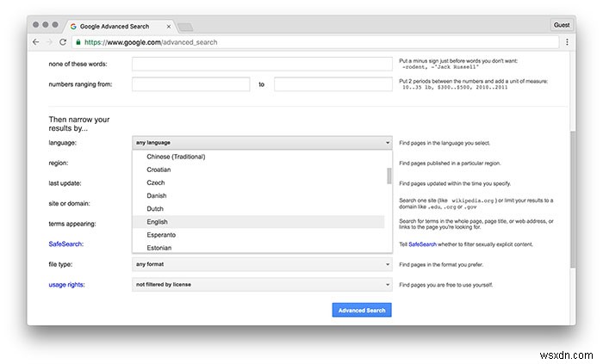
Task: Choose English from the language list
Action: tap(258, 222)
